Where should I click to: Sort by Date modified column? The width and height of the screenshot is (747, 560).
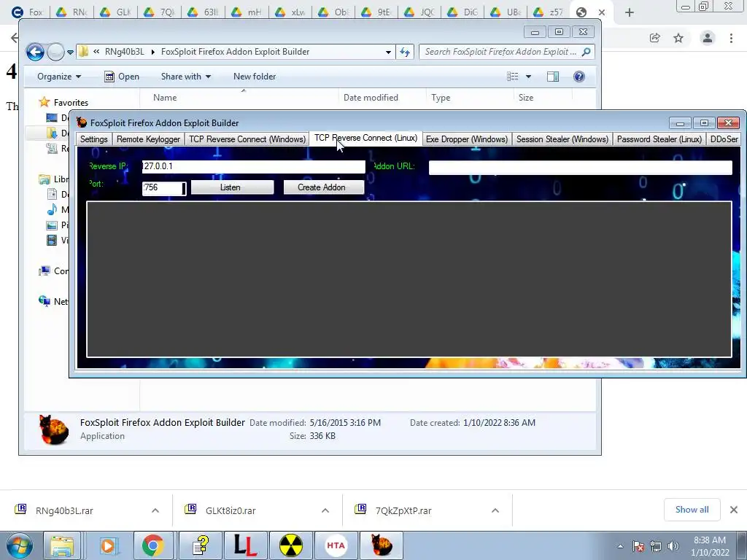pyautogui.click(x=371, y=98)
